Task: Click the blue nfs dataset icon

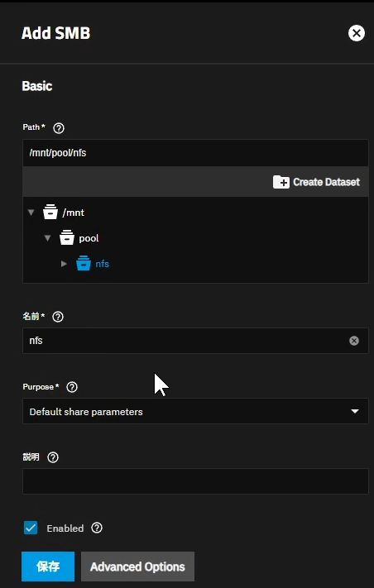Action: 84,264
